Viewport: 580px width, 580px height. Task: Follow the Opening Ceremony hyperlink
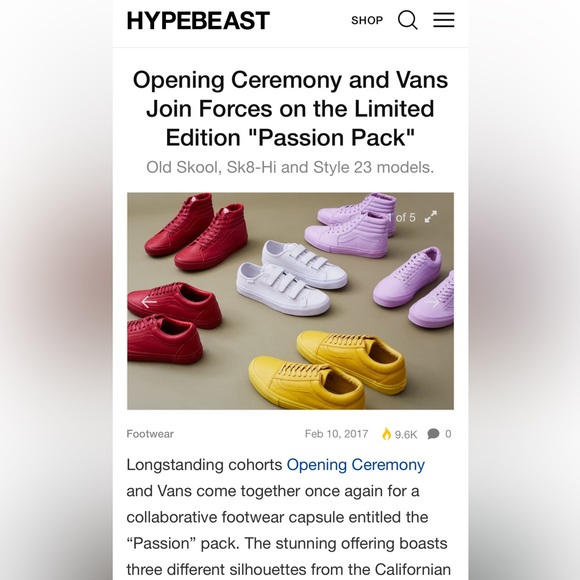pyautogui.click(x=355, y=465)
